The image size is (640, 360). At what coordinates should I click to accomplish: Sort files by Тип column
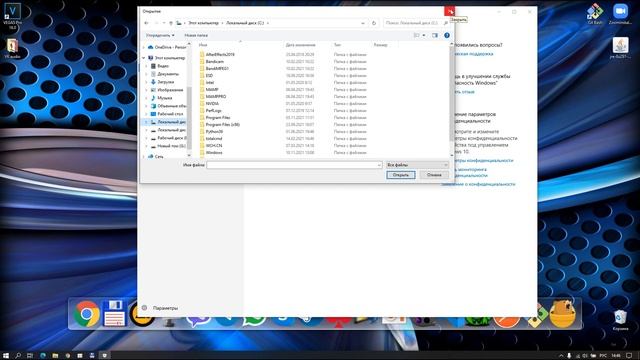tap(337, 45)
